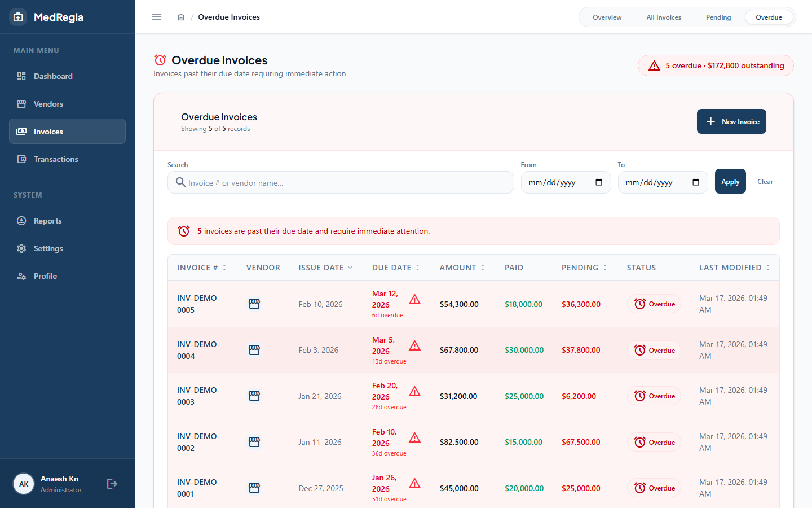Click warning triangle on INV-DEMO-0004 due date

point(414,345)
